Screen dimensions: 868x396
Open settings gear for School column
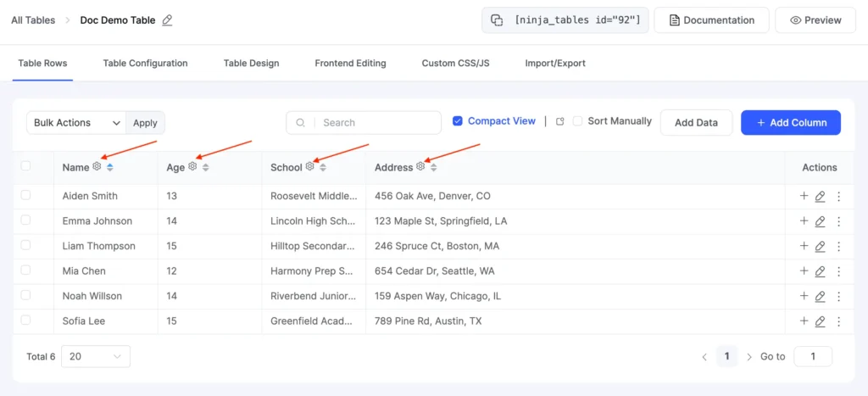310,166
